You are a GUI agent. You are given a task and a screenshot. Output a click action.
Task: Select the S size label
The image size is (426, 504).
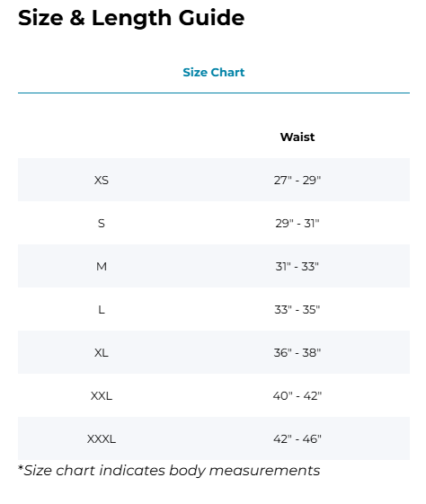tap(102, 223)
